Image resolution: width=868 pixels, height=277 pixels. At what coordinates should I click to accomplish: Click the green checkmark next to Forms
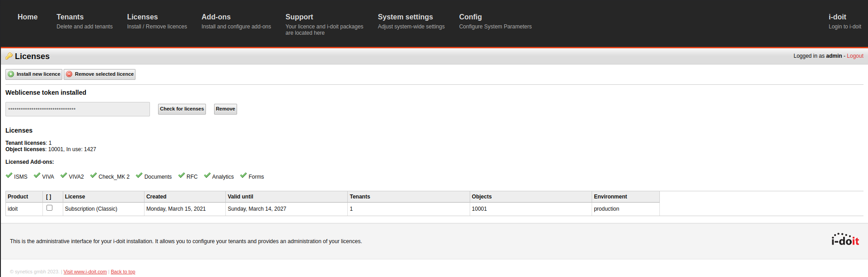point(243,175)
